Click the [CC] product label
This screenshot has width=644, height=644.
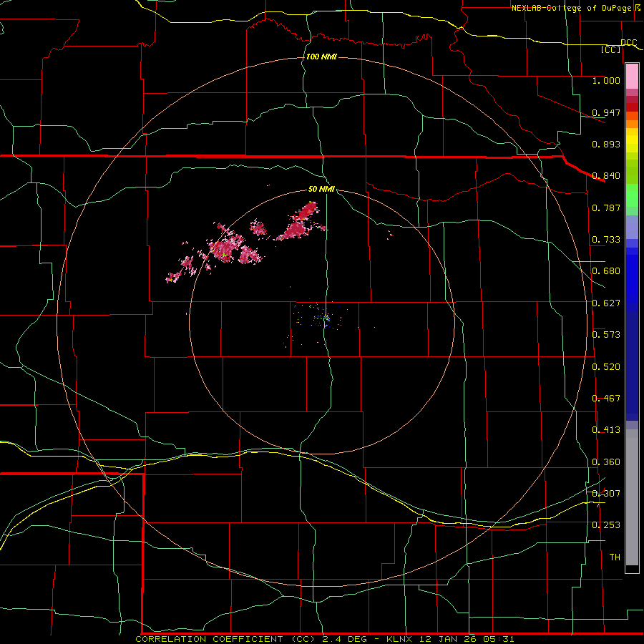click(611, 49)
